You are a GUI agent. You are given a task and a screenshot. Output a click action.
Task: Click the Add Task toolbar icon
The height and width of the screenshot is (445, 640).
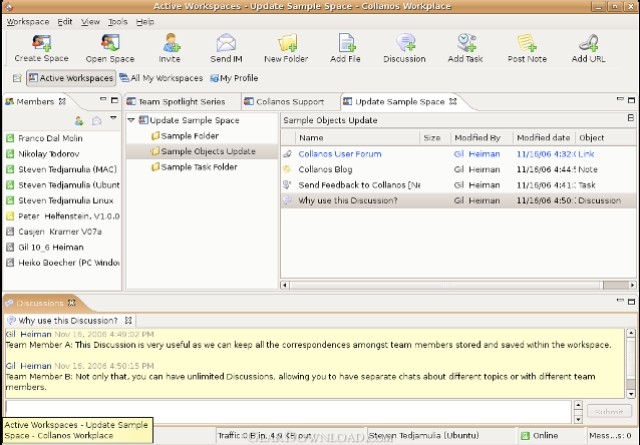(x=466, y=43)
